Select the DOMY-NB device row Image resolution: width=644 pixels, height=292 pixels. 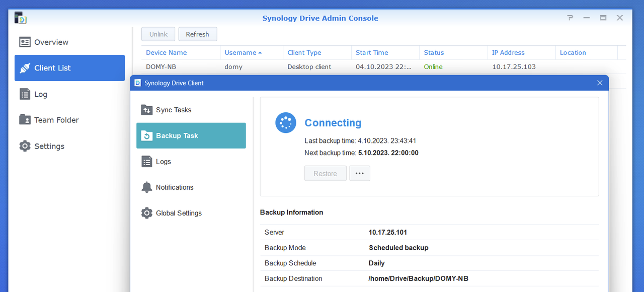383,66
